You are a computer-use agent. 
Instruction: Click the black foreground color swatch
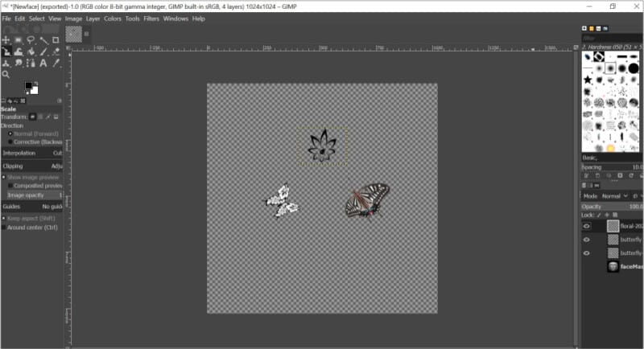click(28, 85)
